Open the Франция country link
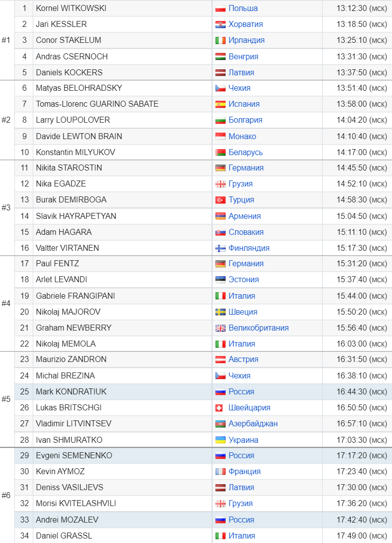This screenshot has width=392, height=543. 245,471
